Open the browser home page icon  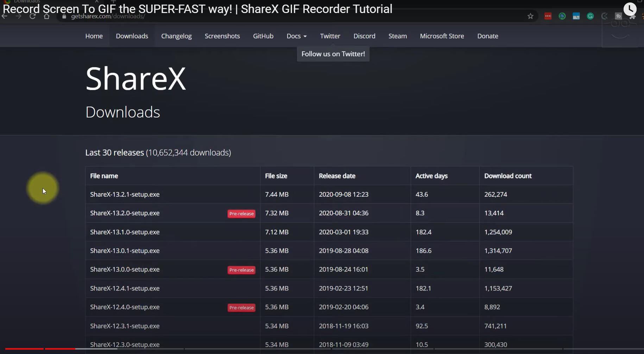(x=46, y=16)
